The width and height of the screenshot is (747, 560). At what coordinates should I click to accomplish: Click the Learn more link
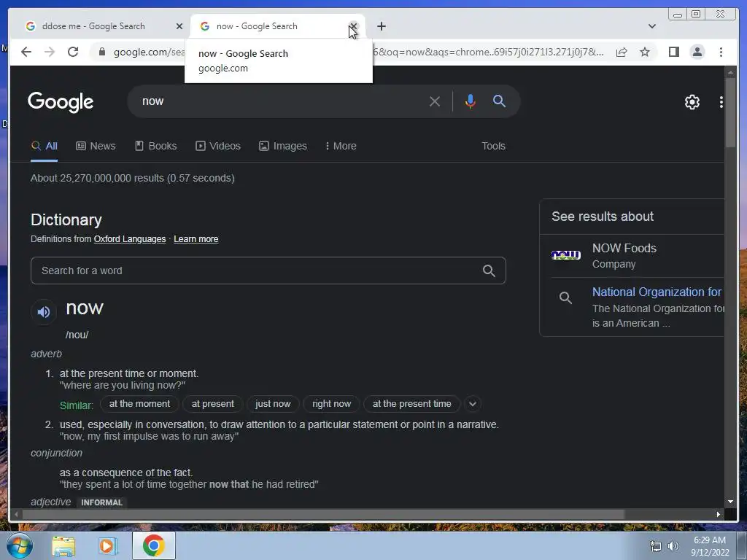[x=196, y=239]
